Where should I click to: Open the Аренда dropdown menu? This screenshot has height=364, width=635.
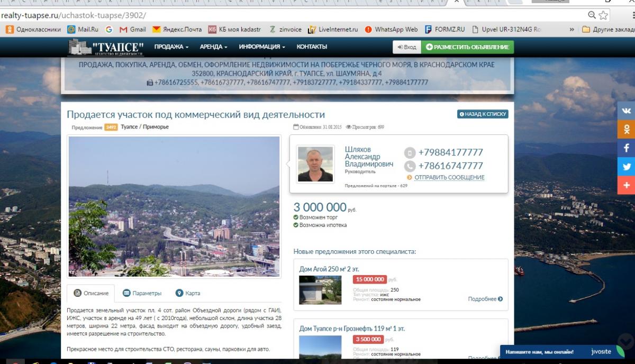click(x=213, y=47)
